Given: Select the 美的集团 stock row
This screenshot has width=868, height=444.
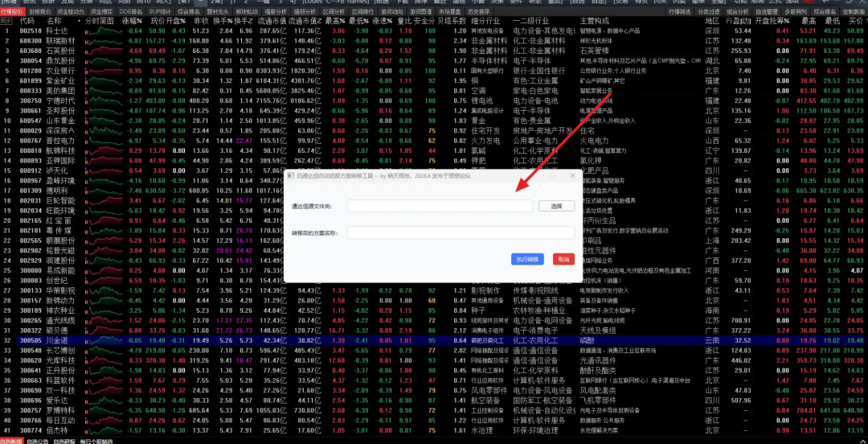Looking at the screenshot, I should [x=434, y=90].
